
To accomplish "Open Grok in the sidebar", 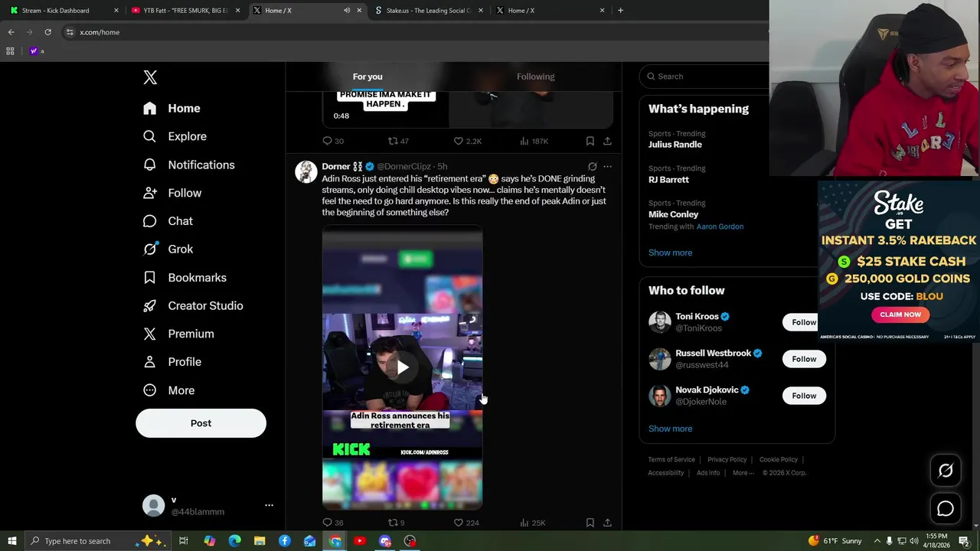I will pyautogui.click(x=168, y=249).
